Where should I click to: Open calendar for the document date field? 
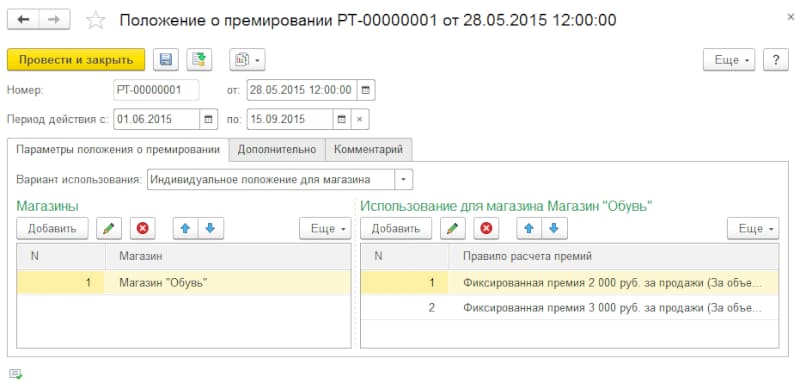365,90
